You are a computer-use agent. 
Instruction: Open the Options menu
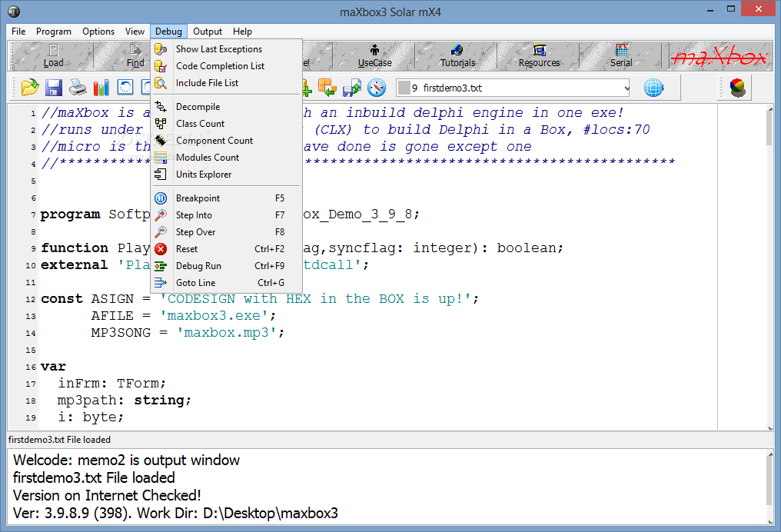(x=98, y=32)
